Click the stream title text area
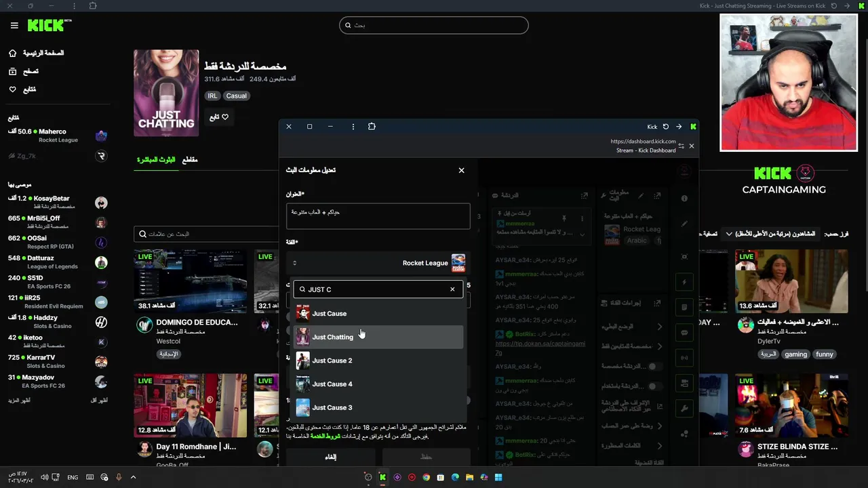Screen dimensions: 868x488 click(378, 216)
